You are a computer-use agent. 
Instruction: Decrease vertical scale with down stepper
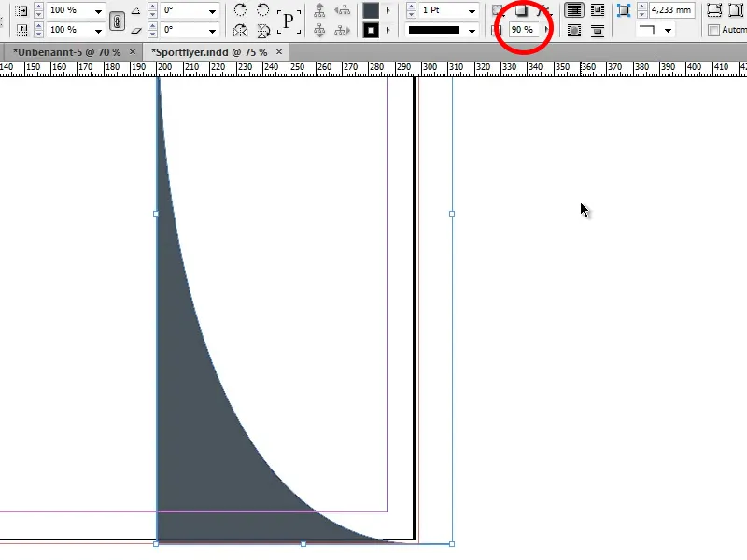38,34
